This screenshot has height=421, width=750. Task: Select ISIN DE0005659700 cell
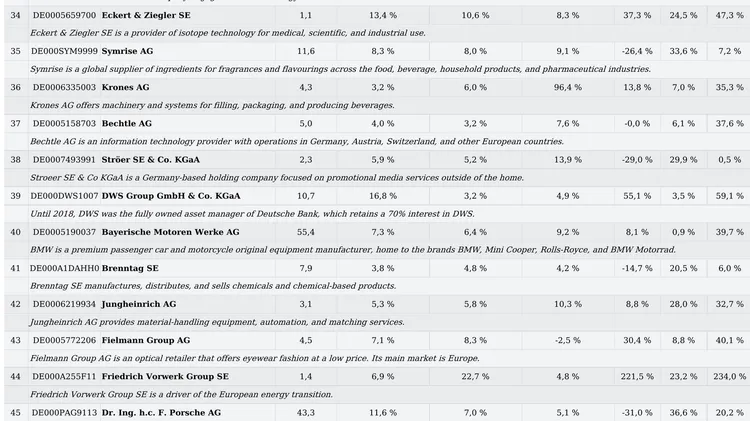(64, 15)
